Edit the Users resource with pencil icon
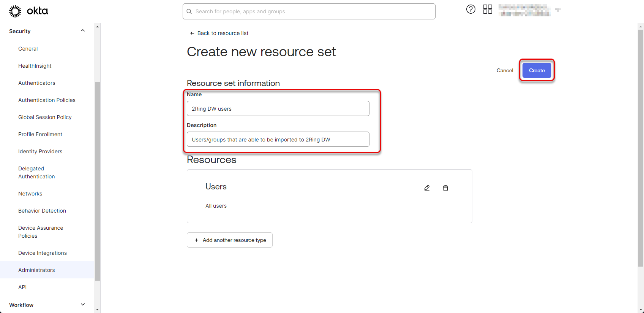The image size is (644, 313). 427,188
